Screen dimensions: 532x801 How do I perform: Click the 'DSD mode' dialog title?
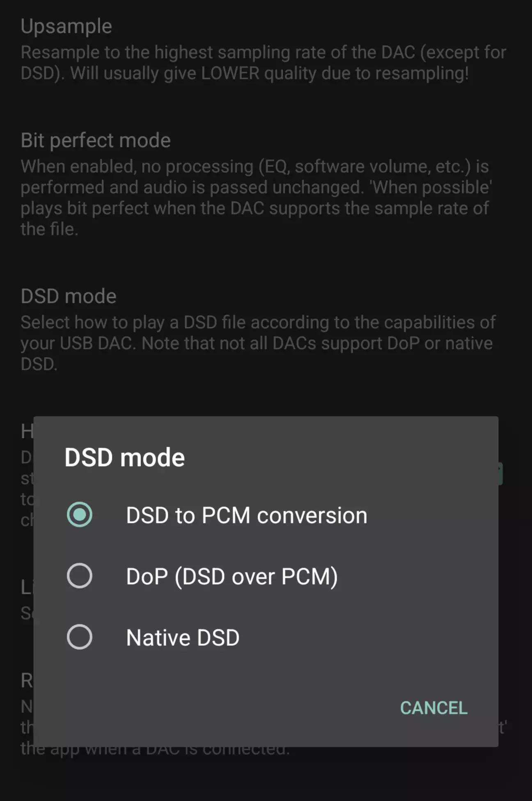pyautogui.click(x=124, y=457)
